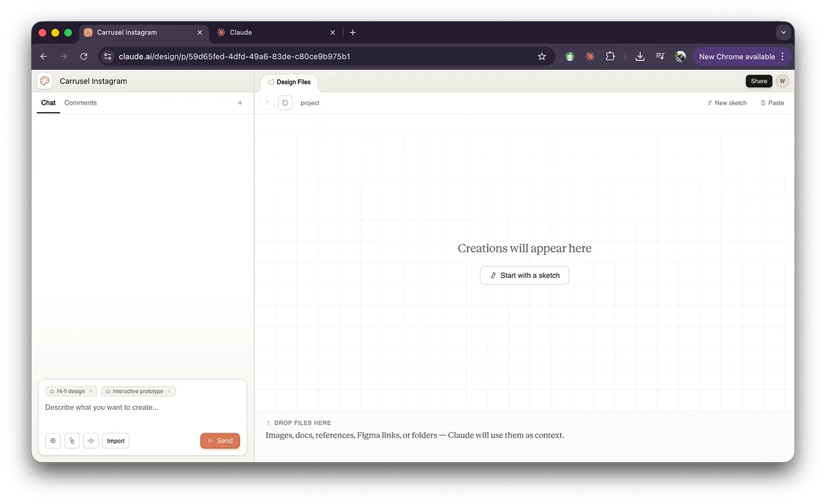Open the plus menu for new chat
826x504 pixels.
240,103
